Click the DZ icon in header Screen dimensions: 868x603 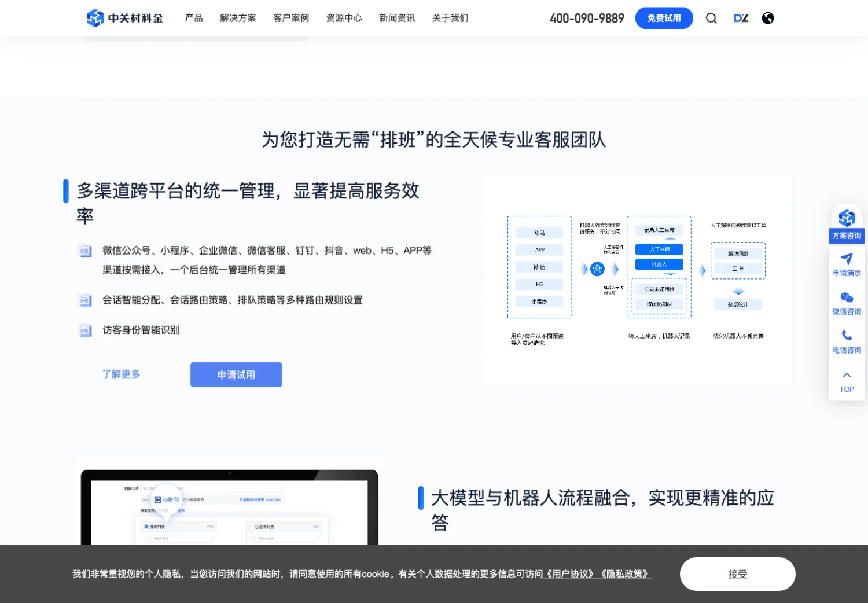coord(741,18)
